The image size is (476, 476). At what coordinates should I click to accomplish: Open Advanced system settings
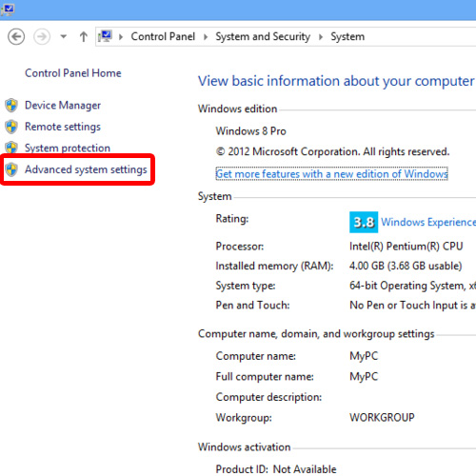tap(86, 169)
